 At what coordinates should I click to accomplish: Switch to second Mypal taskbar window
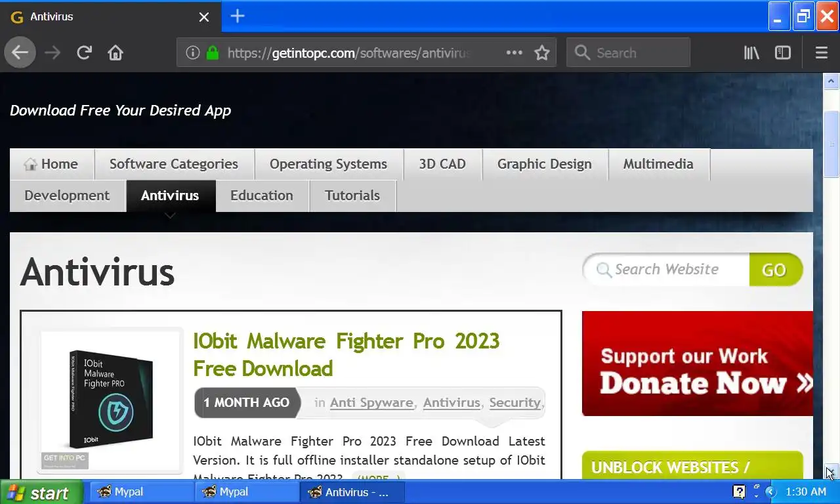[x=247, y=492]
